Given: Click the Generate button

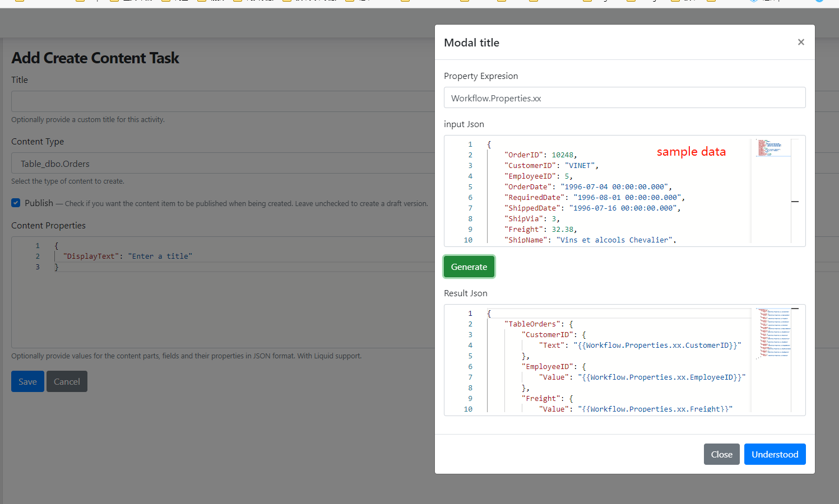Looking at the screenshot, I should [x=469, y=267].
